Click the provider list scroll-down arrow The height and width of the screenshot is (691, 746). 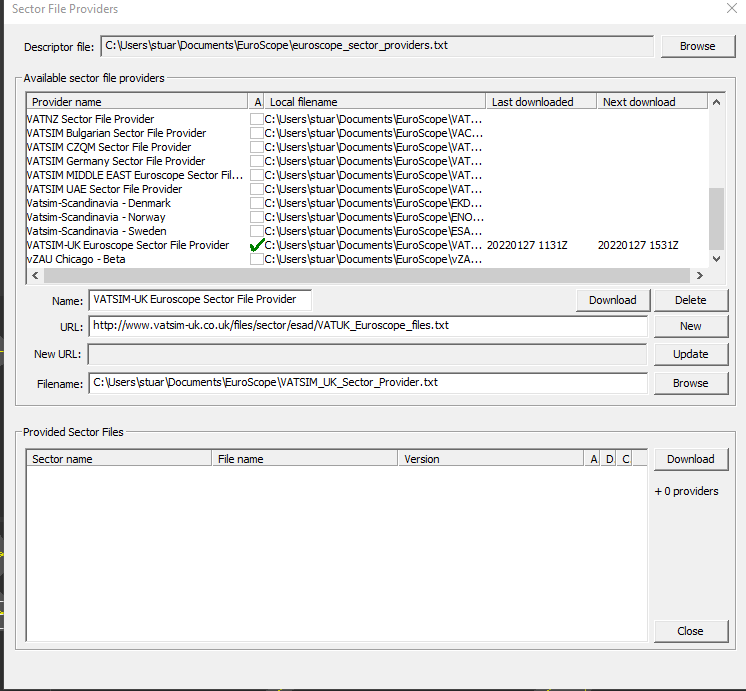pos(715,259)
